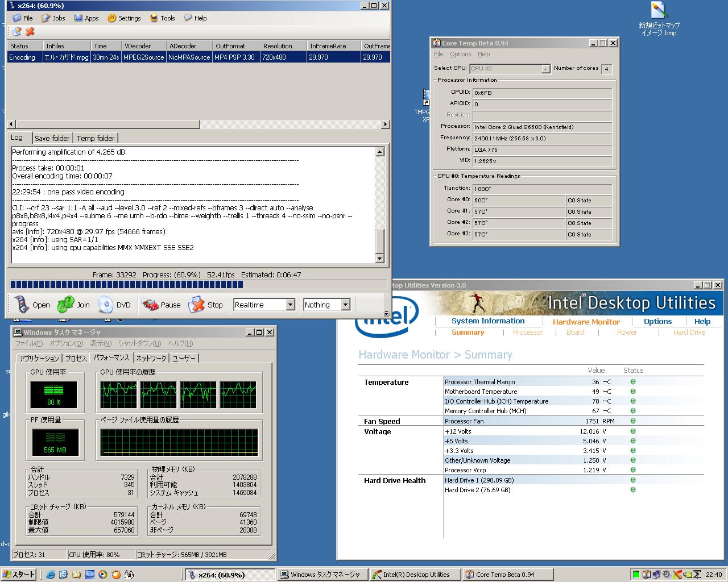Viewport: 728px width, 582px height.
Task: Click Core #0 temperature reading field
Action: pos(518,200)
